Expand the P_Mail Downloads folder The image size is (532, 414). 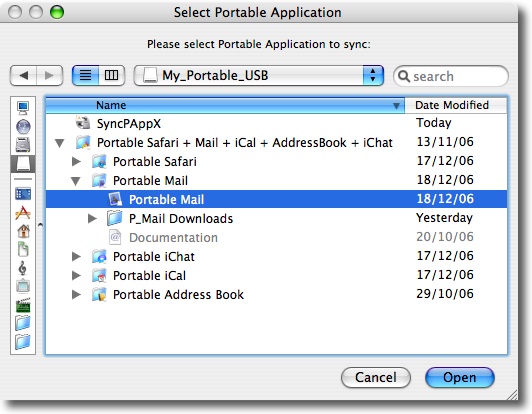pyautogui.click(x=92, y=219)
